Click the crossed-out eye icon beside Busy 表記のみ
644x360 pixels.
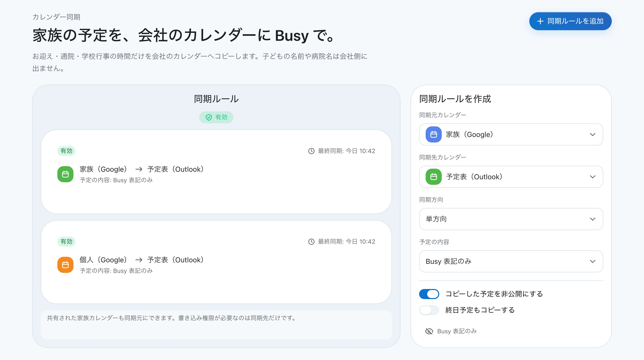click(x=429, y=331)
